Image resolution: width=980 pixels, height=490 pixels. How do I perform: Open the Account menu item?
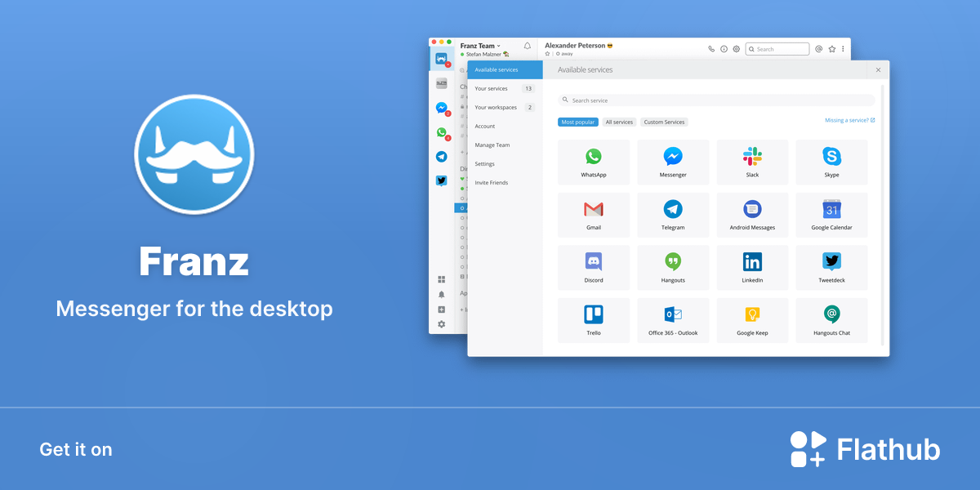[505, 126]
